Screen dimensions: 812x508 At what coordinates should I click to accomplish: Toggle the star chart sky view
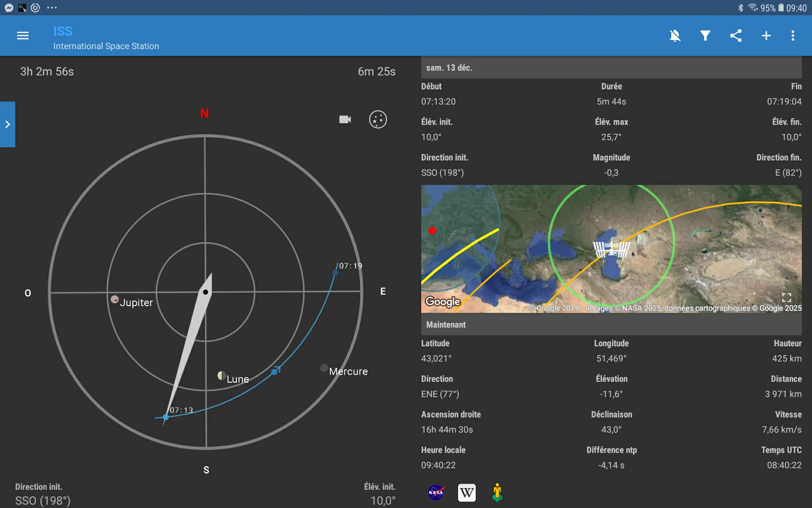378,119
